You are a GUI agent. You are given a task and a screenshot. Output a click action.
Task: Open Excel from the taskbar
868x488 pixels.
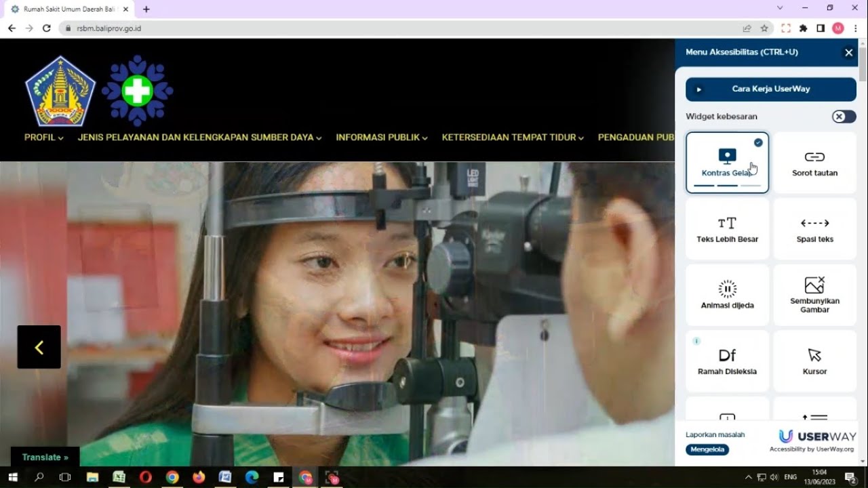(119, 477)
